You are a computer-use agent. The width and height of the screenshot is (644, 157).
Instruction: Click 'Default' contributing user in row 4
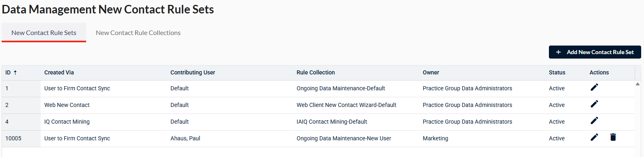(x=180, y=122)
